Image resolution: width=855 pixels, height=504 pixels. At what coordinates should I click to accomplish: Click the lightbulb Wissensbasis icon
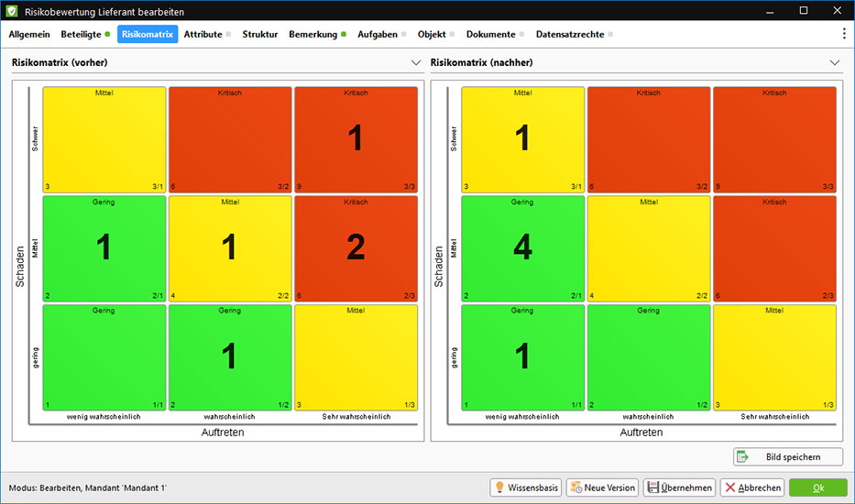499,488
